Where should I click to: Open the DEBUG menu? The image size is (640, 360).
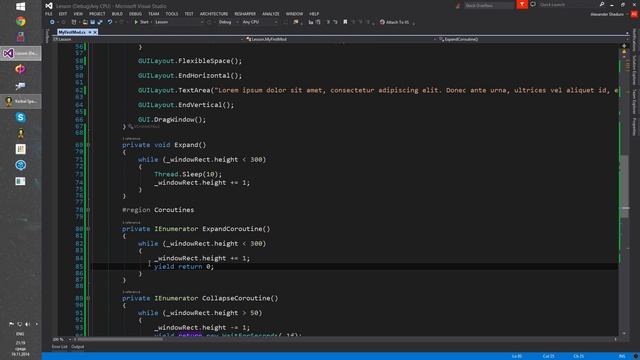click(x=135, y=14)
